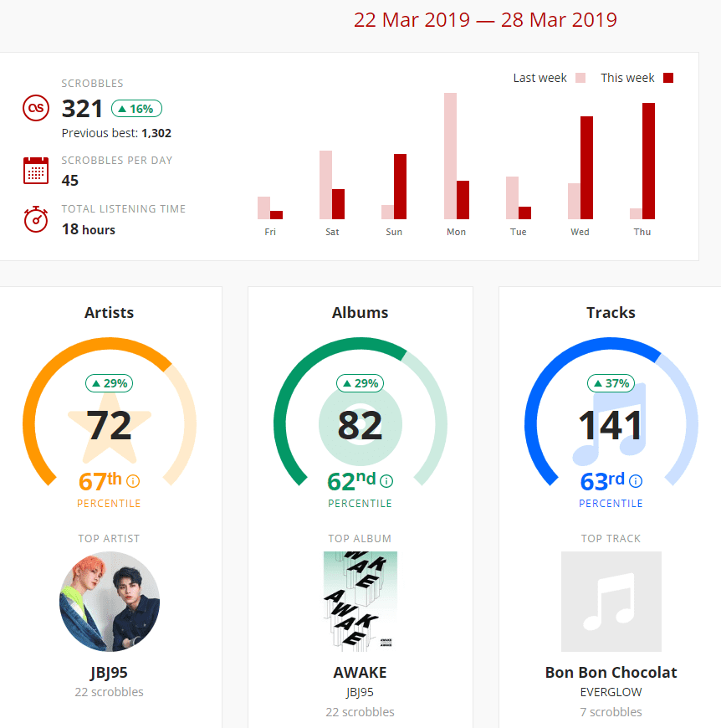
Task: Click the calendar scrobbles per day icon
Action: pos(36,171)
